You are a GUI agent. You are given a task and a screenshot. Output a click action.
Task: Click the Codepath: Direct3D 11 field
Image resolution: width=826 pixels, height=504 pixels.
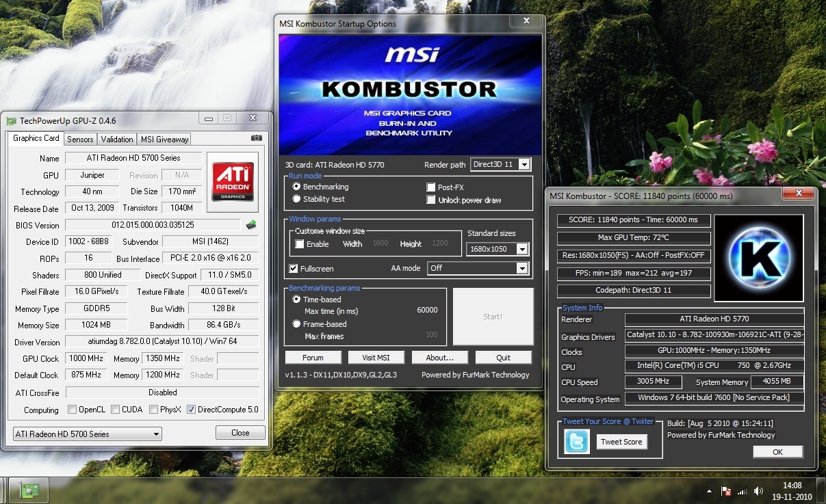pyautogui.click(x=633, y=291)
